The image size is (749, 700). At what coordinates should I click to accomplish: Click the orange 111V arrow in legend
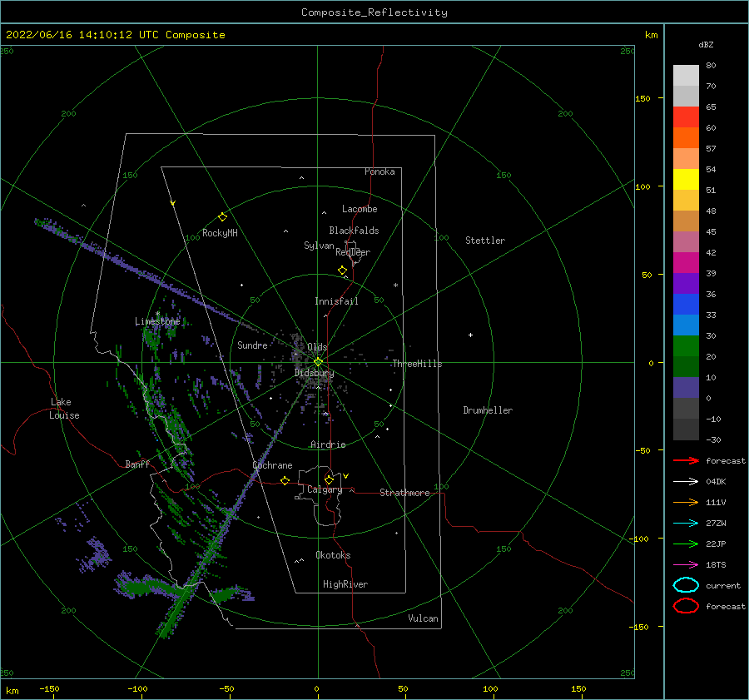pos(687,502)
